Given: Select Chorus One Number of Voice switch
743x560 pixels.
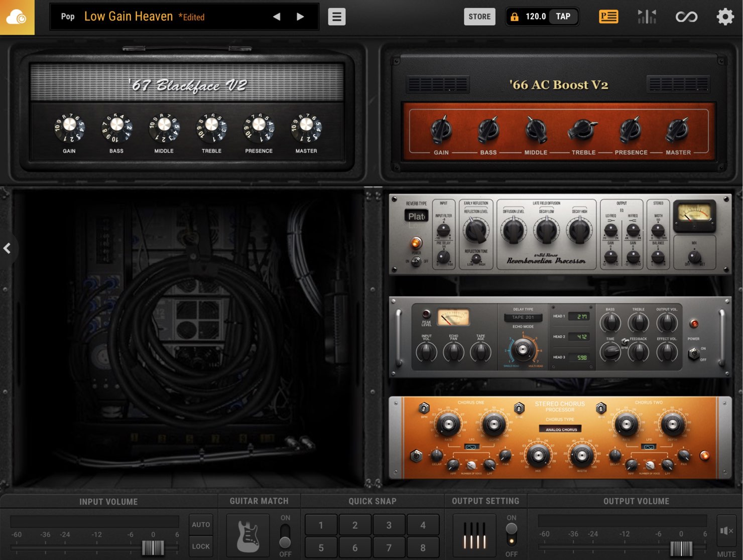Looking at the screenshot, I should [471, 465].
